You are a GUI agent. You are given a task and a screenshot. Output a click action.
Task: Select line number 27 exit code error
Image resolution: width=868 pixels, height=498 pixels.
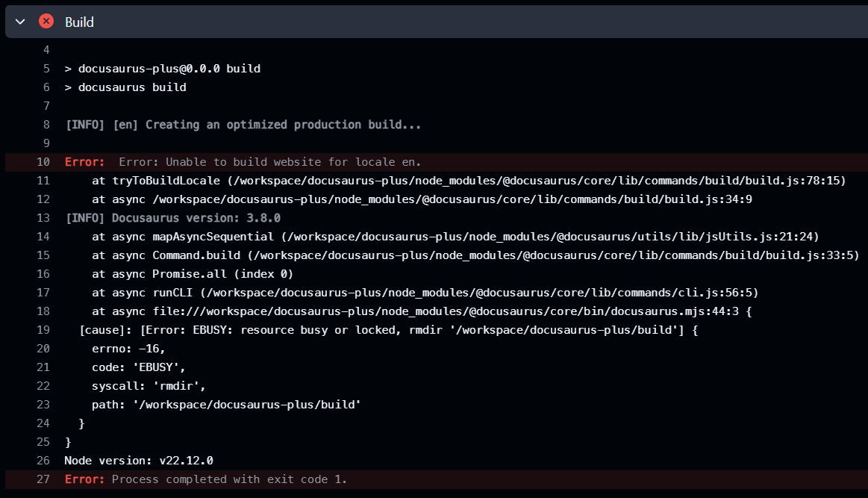(43, 479)
